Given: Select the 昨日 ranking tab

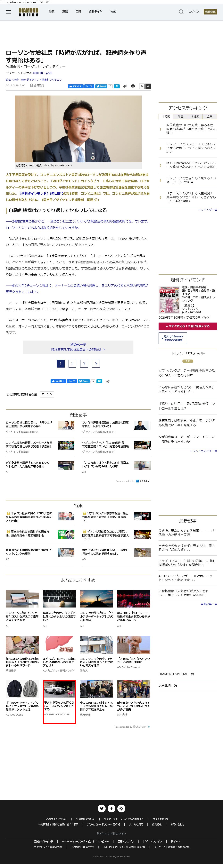Looking at the screenshot, I should pos(181,117).
